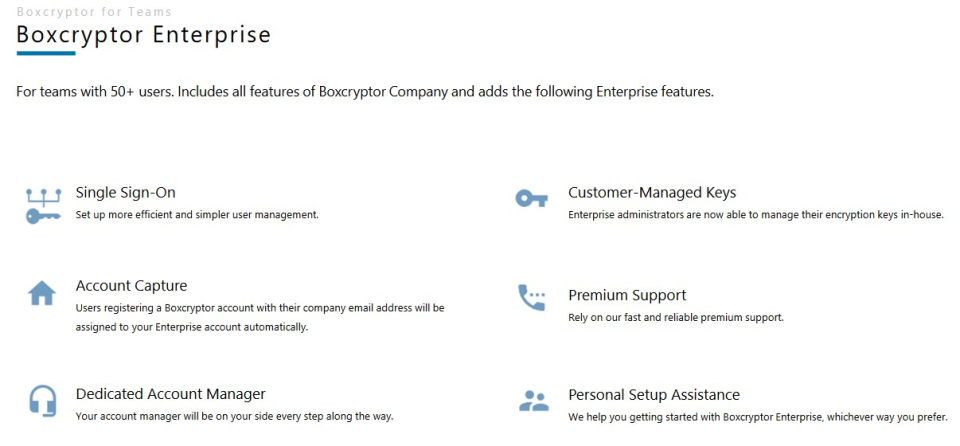Select the Single Sign-On heading
This screenshot has width=960, height=446.
(x=125, y=192)
